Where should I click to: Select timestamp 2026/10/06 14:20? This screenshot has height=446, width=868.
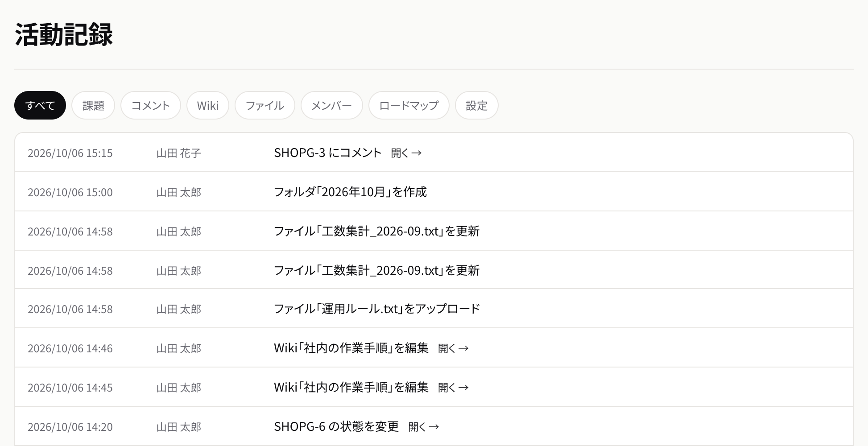click(x=70, y=427)
